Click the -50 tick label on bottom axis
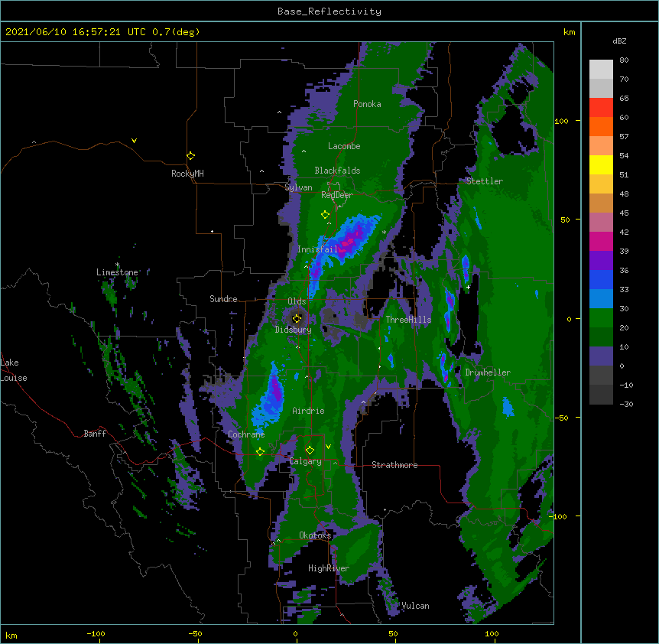Screen dimensions: 659x644 point(195,633)
